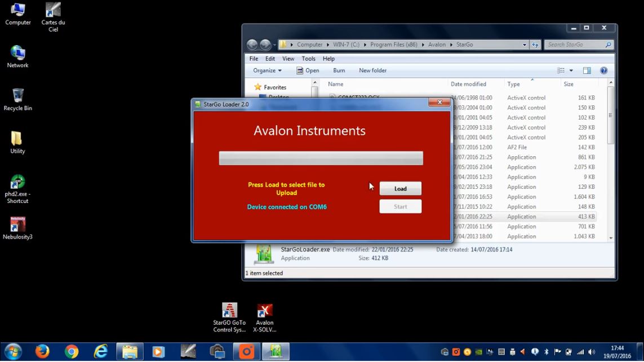
Task: Select the StarGO GoTo Control System shortcut
Action: click(x=229, y=317)
